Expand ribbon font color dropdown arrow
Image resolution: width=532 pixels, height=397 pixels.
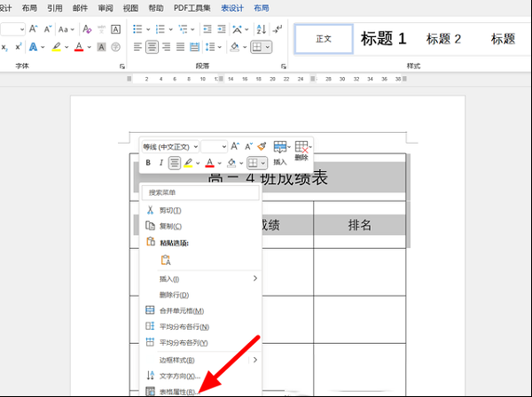89,47
